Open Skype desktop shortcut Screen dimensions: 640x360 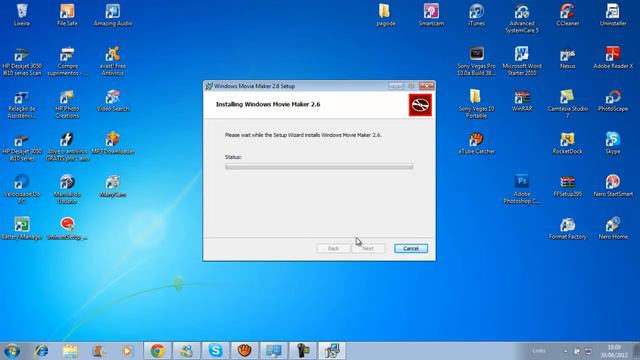(613, 143)
